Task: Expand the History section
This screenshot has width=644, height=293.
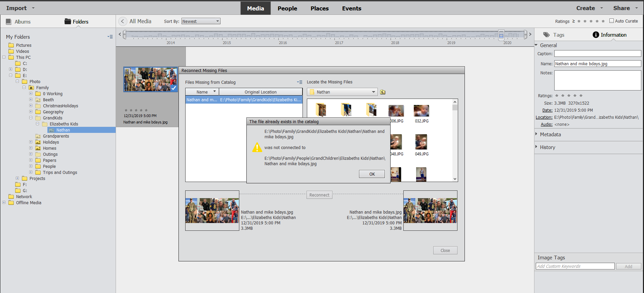Action: [x=536, y=147]
